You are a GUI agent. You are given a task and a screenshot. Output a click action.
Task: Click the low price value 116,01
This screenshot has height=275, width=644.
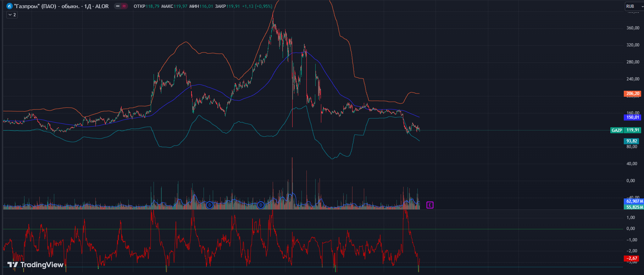pos(206,6)
